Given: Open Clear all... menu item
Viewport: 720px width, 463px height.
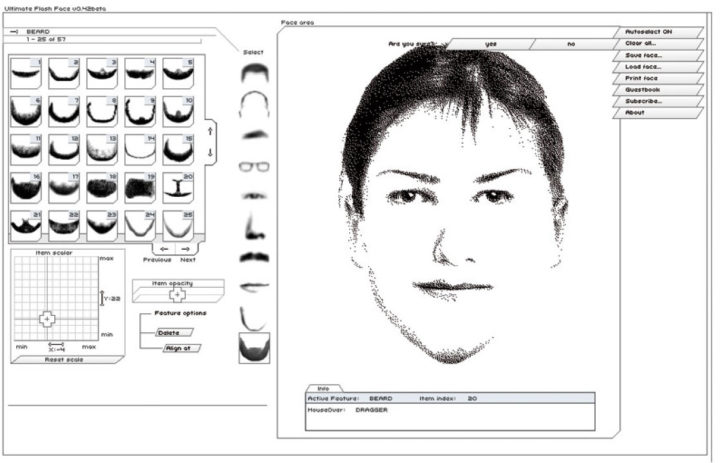Looking at the screenshot, I should click(658, 43).
